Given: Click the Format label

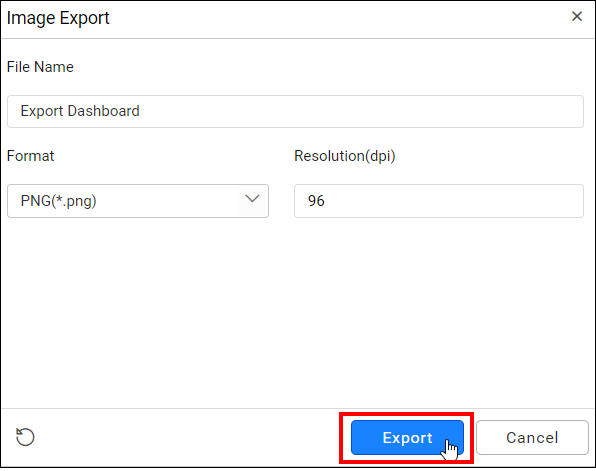Looking at the screenshot, I should [30, 156].
